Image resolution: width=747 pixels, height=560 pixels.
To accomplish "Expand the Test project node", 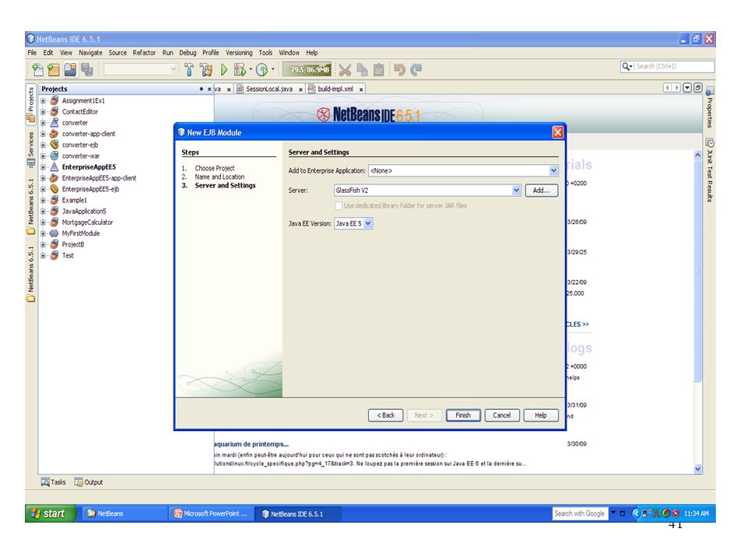I will (x=43, y=256).
